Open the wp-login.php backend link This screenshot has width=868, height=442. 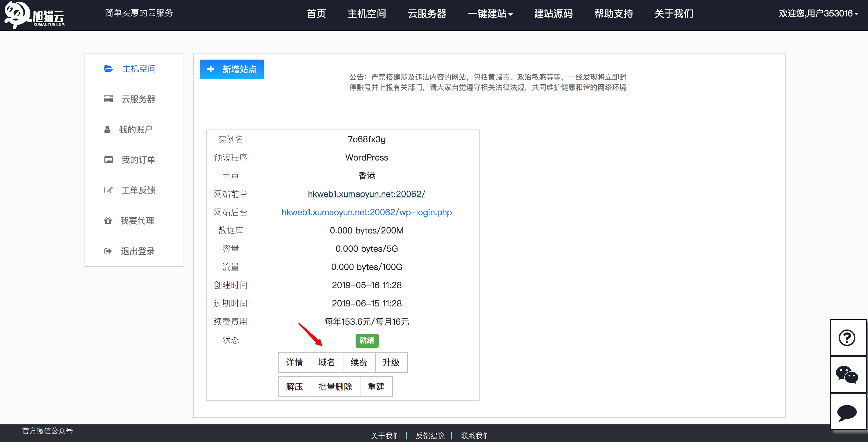(x=367, y=212)
